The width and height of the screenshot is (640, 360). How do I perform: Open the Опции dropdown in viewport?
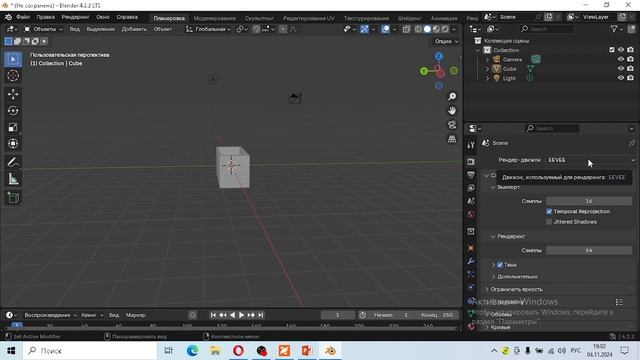446,41
